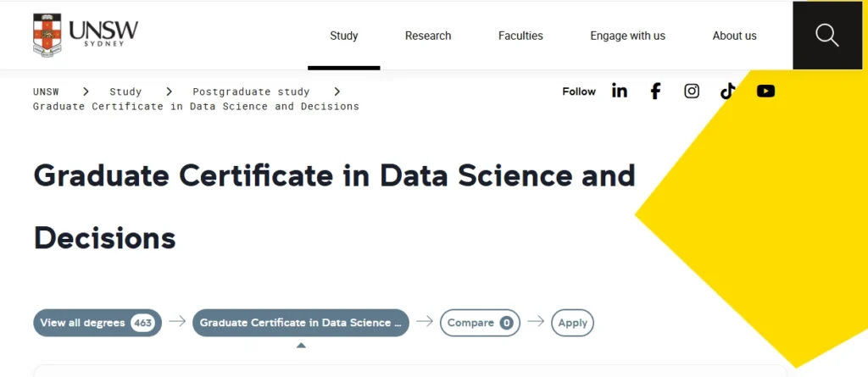Go to Postgraduate study breadcrumb link
868x377 pixels.
tap(251, 91)
